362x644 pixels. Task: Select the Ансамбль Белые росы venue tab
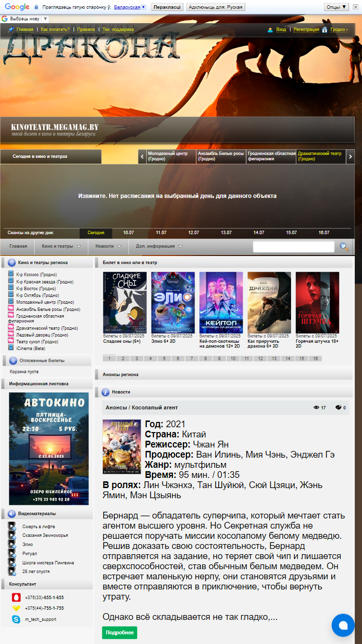pyautogui.click(x=222, y=156)
